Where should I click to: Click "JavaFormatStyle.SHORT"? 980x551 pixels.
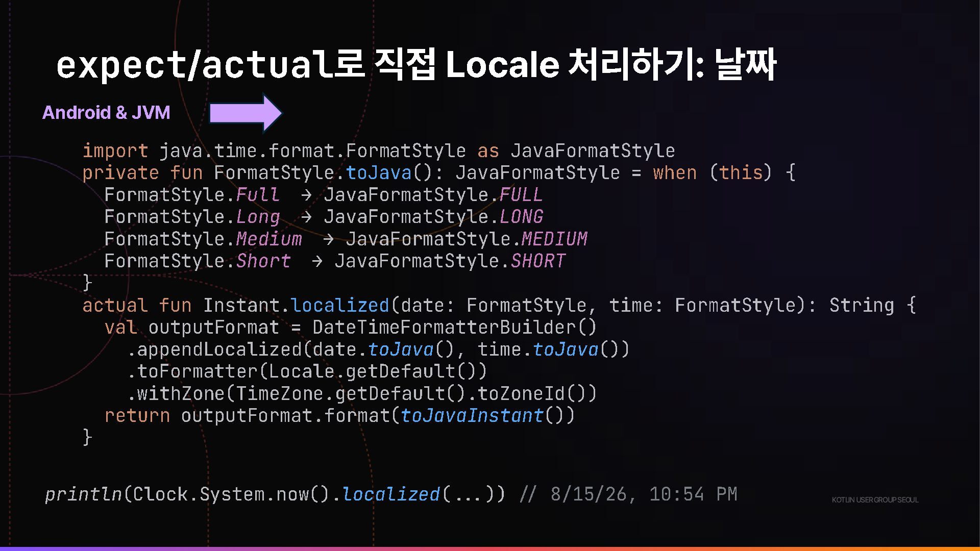point(450,261)
